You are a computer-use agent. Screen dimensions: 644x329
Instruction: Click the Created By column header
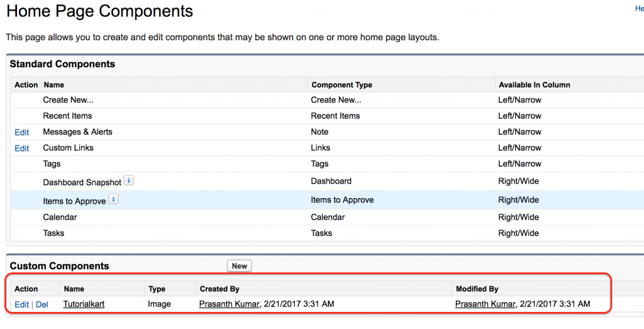pos(219,289)
